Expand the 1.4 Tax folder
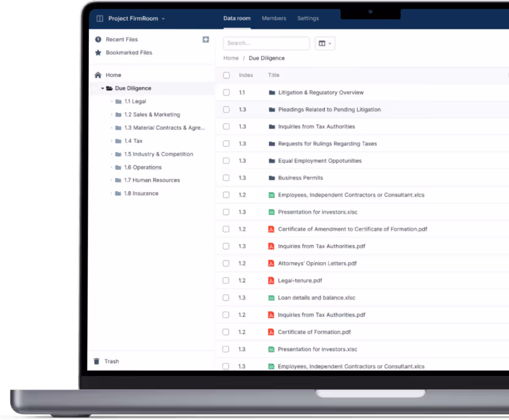The height and width of the screenshot is (420, 509). click(112, 141)
